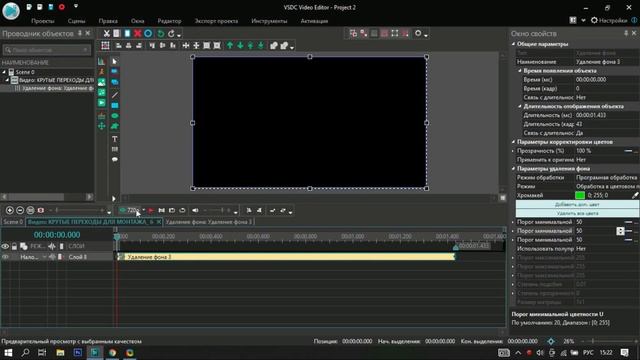Image resolution: width=640 pixels, height=360 pixels.
Task: Open File Explorer from the taskbar
Action: [60, 353]
